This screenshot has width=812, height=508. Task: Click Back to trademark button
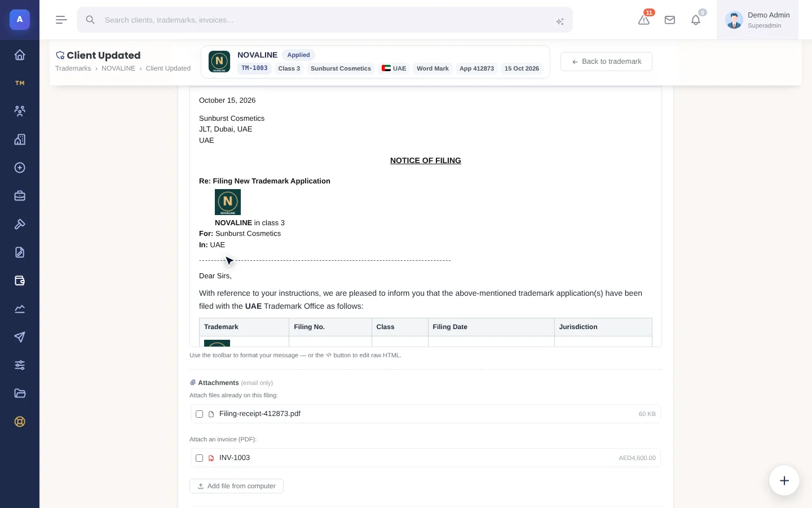[606, 62]
